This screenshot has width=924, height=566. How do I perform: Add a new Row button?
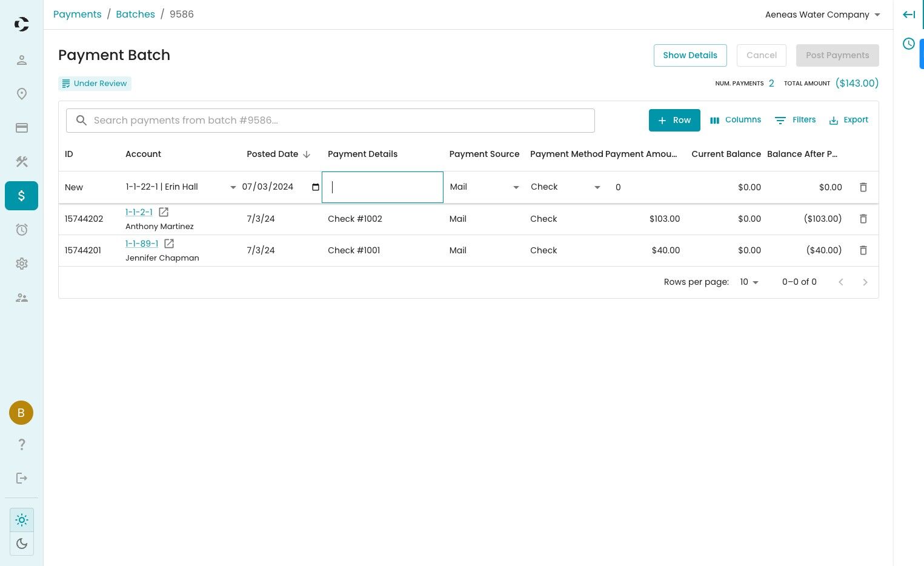pyautogui.click(x=674, y=120)
